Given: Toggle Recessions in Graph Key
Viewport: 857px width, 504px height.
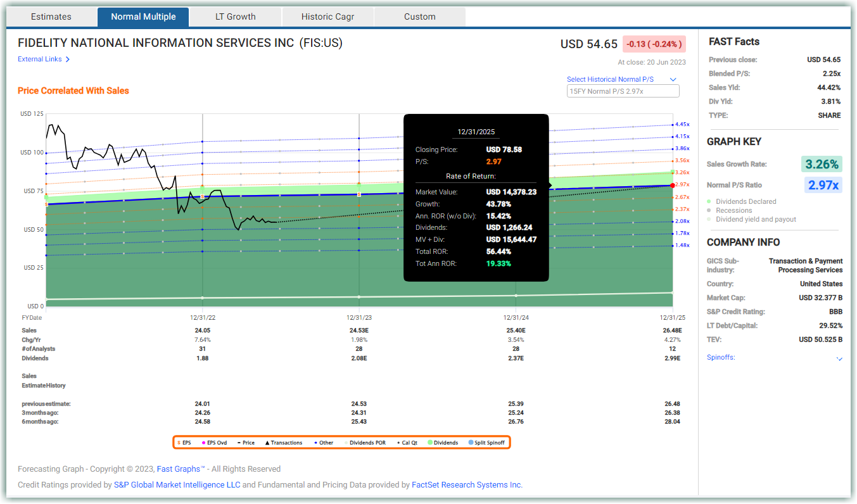Looking at the screenshot, I should (730, 210).
